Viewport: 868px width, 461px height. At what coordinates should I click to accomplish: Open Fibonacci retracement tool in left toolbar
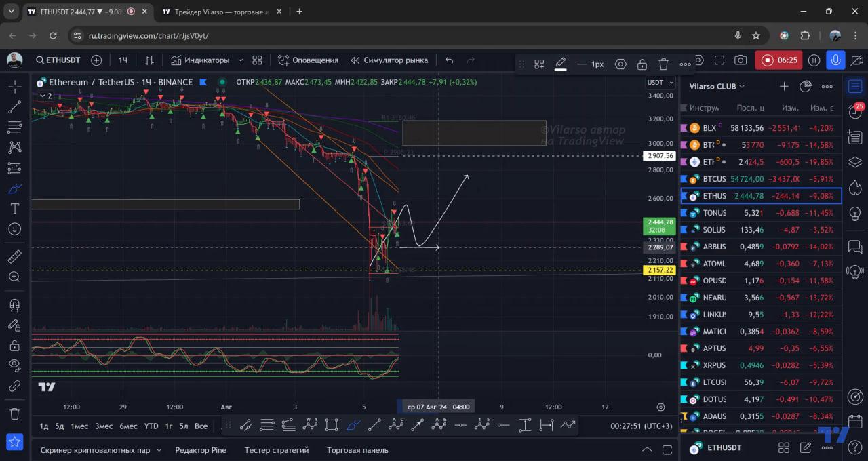click(14, 127)
